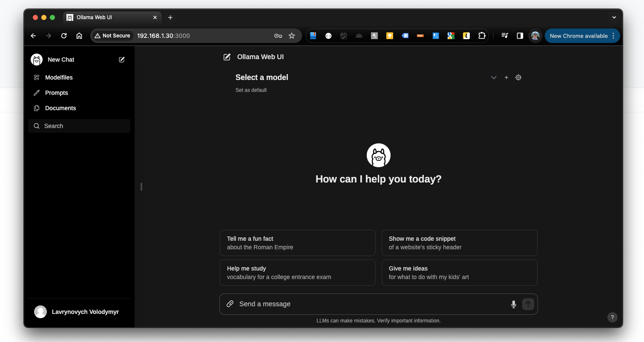Screen dimensions: 644x342
Task: Click the paperclip attach file icon
Action: pyautogui.click(x=230, y=304)
